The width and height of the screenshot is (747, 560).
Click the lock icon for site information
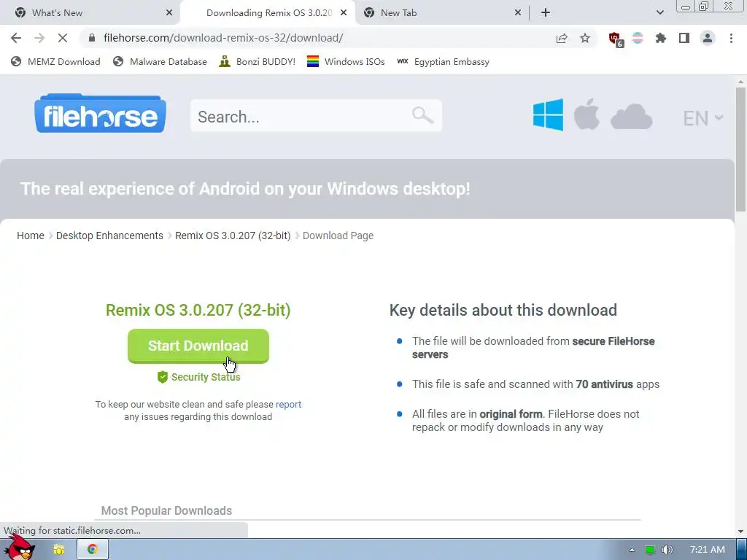[x=92, y=38]
